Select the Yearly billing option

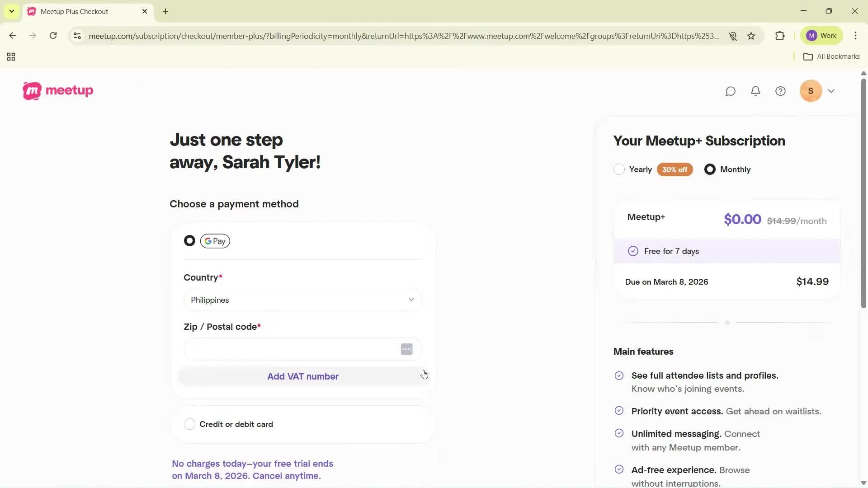click(x=619, y=169)
